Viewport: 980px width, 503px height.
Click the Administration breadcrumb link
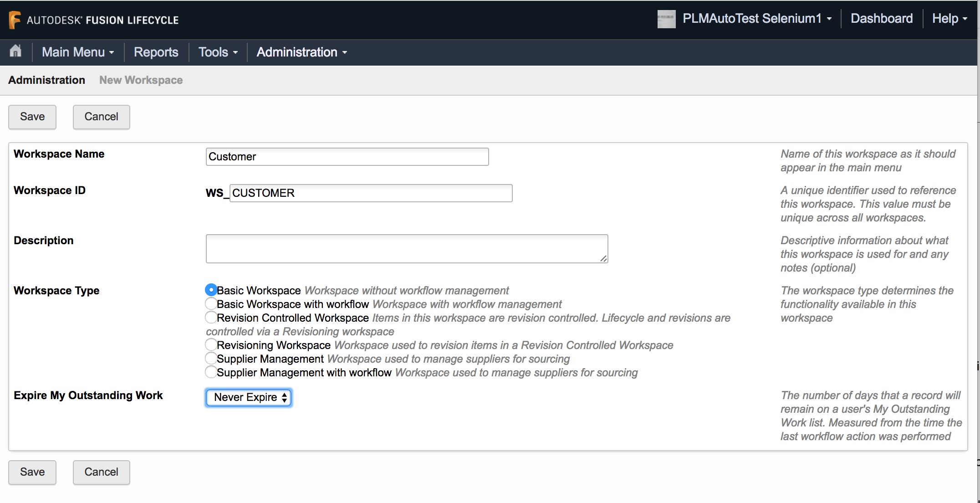46,80
